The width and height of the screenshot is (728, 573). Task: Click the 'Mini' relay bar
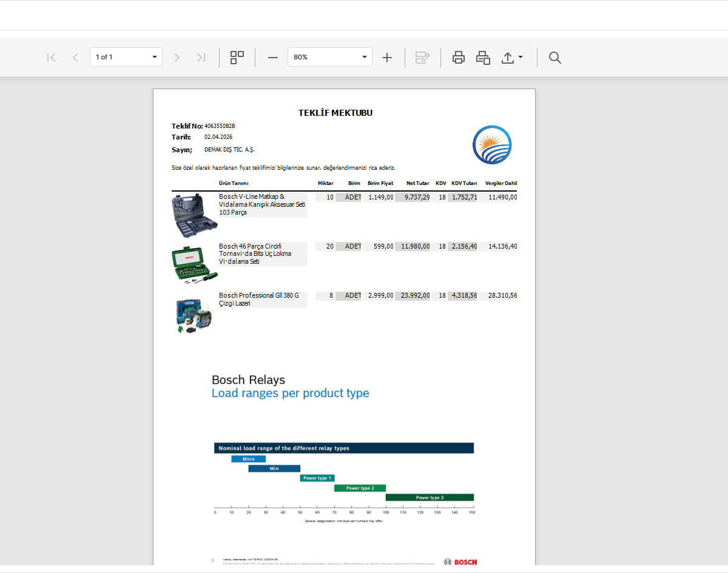[274, 469]
